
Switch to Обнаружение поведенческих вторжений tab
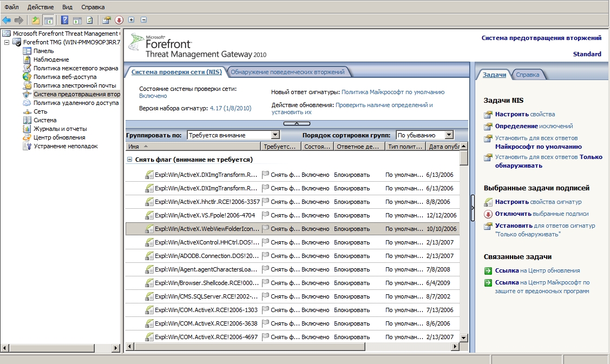tap(287, 72)
